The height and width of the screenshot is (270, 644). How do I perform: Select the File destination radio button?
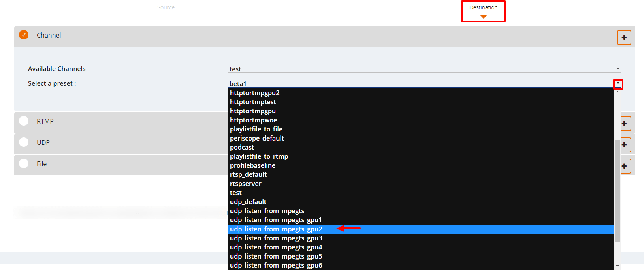pos(24,163)
